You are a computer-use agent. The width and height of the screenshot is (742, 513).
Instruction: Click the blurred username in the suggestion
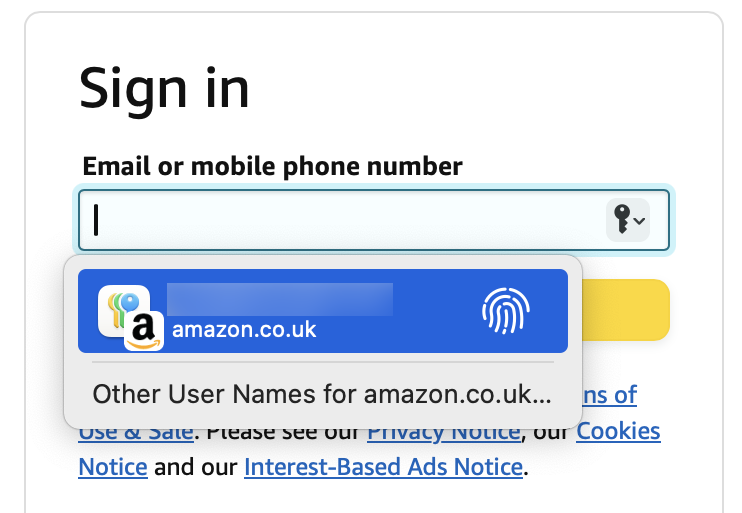[280, 299]
